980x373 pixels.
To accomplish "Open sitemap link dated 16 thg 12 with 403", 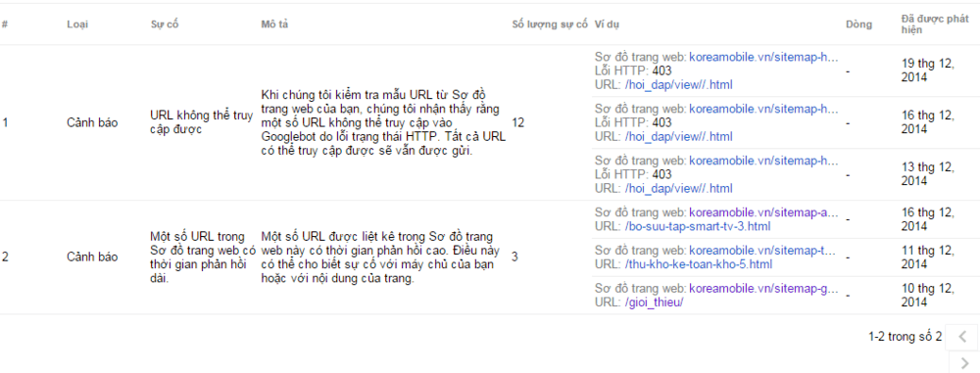I will click(x=762, y=110).
